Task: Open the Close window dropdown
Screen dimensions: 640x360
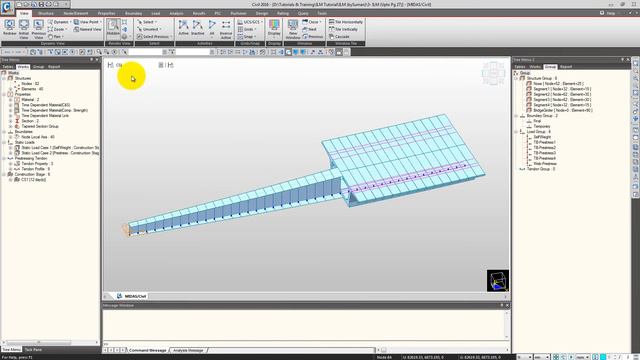Action: pos(312,22)
